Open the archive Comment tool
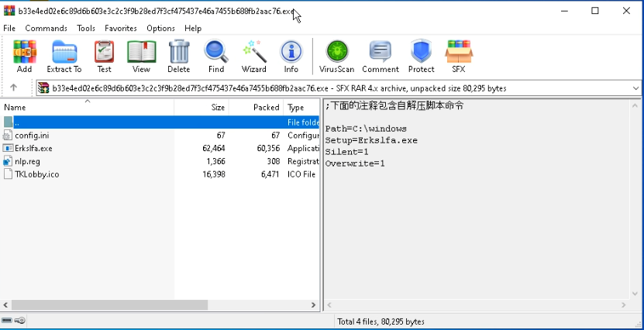Image resolution: width=644 pixels, height=330 pixels. tap(380, 56)
